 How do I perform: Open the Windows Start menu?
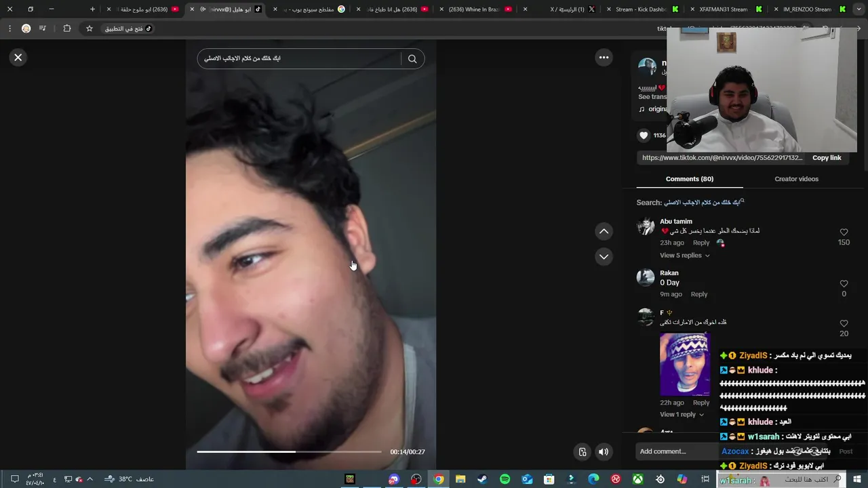coord(857,479)
